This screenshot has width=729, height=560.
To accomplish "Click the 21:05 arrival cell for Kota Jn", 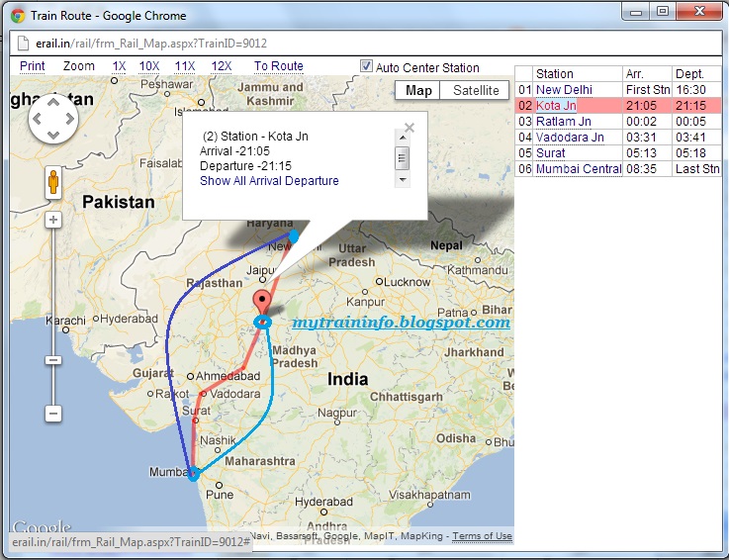I will 647,106.
